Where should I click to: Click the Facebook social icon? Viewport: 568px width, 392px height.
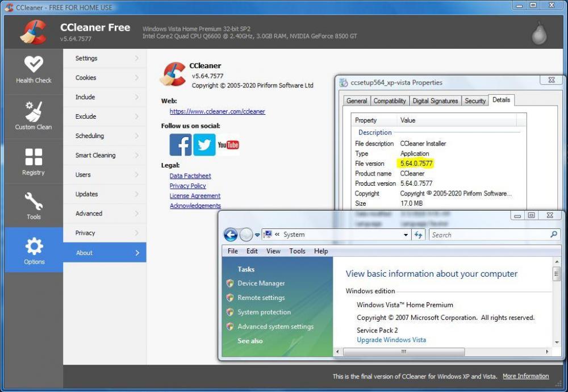tap(181, 145)
